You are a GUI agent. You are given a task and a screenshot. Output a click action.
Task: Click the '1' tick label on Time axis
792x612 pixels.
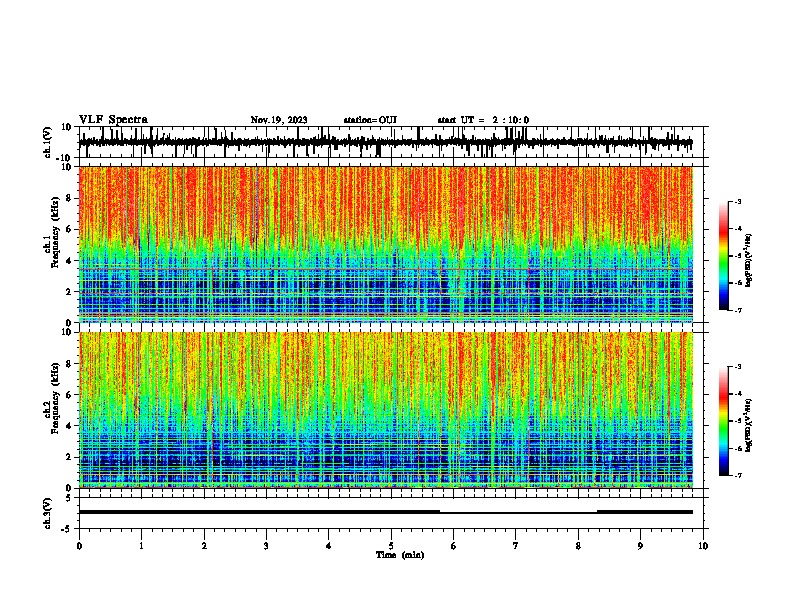(x=141, y=546)
